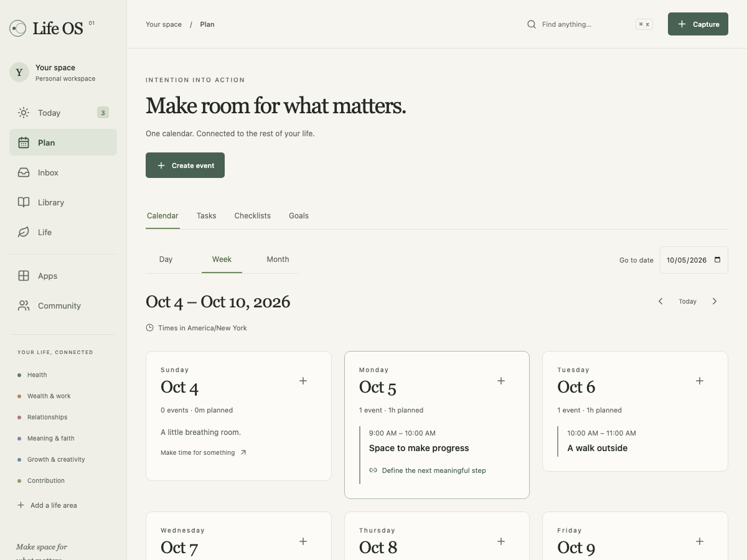Open the Community section
The width and height of the screenshot is (747, 560).
coord(63,306)
